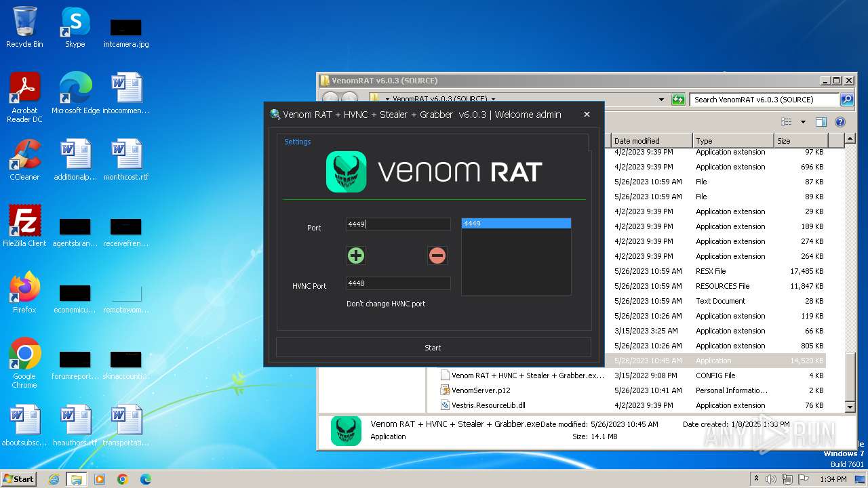The height and width of the screenshot is (488, 868).
Task: Switch to the Settings tab
Action: [x=298, y=142]
